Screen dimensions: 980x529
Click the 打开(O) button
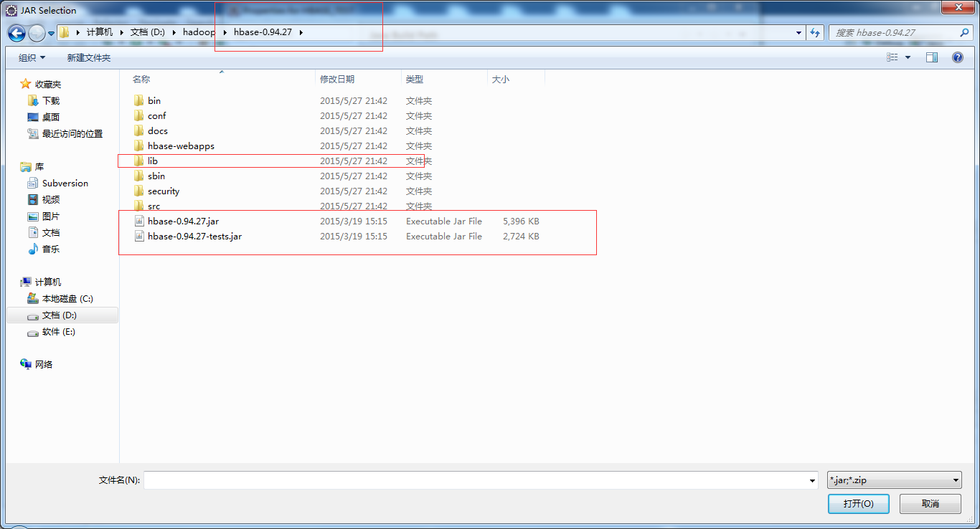click(x=858, y=504)
